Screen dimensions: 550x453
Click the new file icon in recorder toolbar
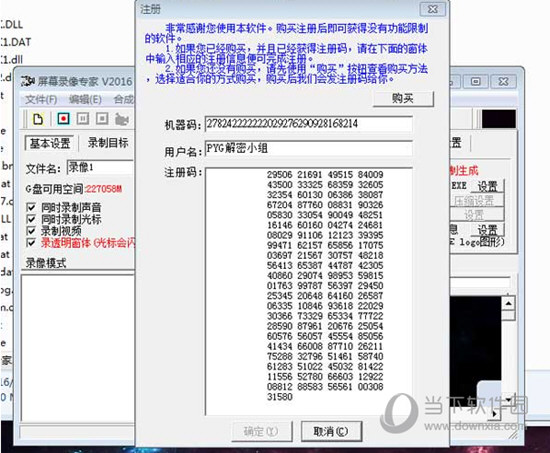click(x=38, y=119)
